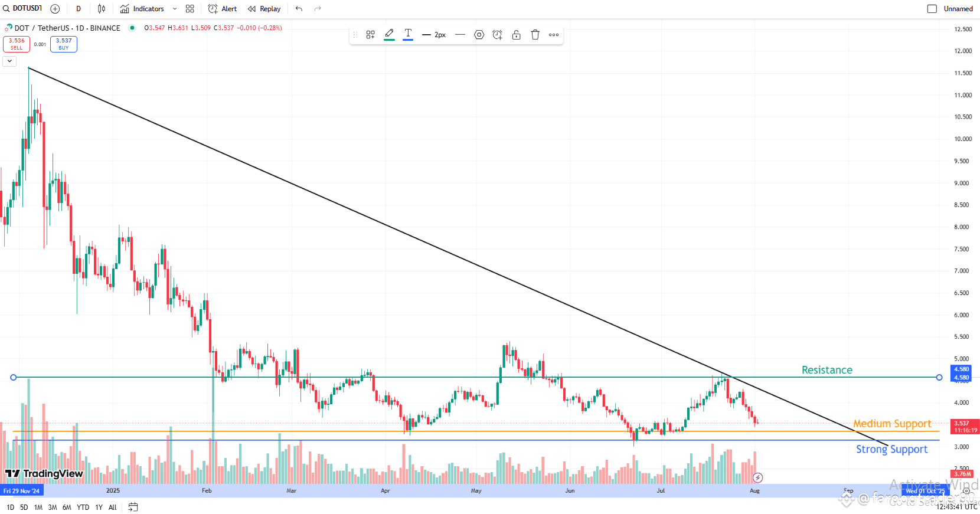Collapse the legend with the chevron
The image size is (980, 514).
(x=9, y=61)
